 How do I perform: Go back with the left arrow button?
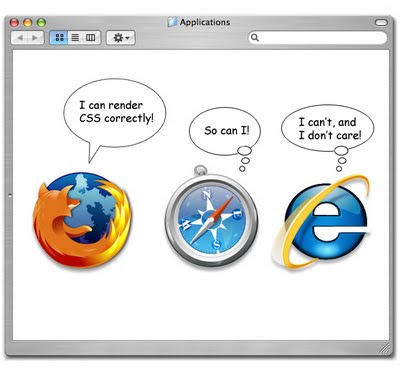[19, 38]
